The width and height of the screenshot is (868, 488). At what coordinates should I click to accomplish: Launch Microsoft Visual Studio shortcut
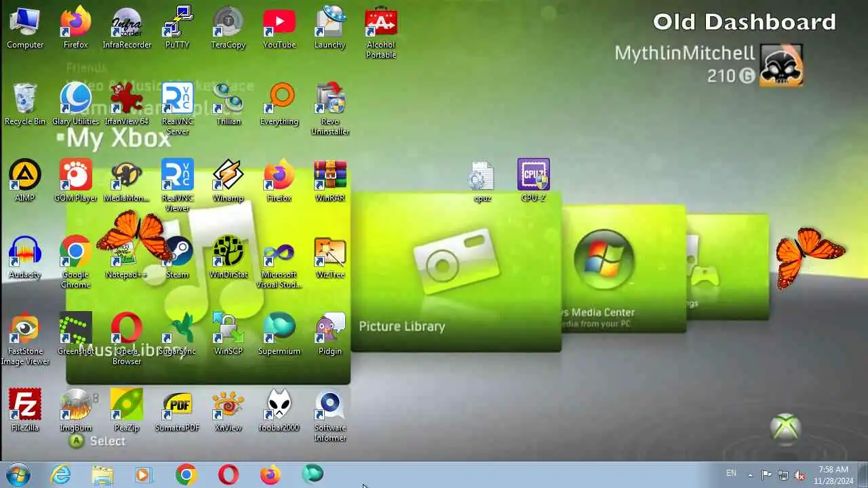click(279, 262)
